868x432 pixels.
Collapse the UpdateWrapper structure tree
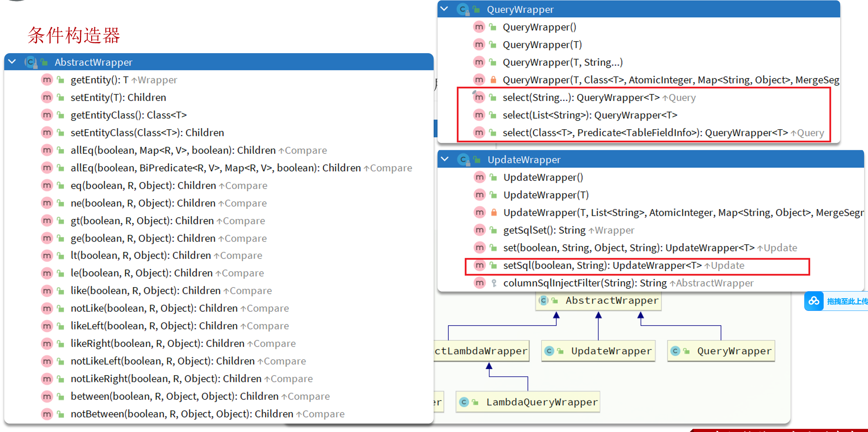pos(445,159)
